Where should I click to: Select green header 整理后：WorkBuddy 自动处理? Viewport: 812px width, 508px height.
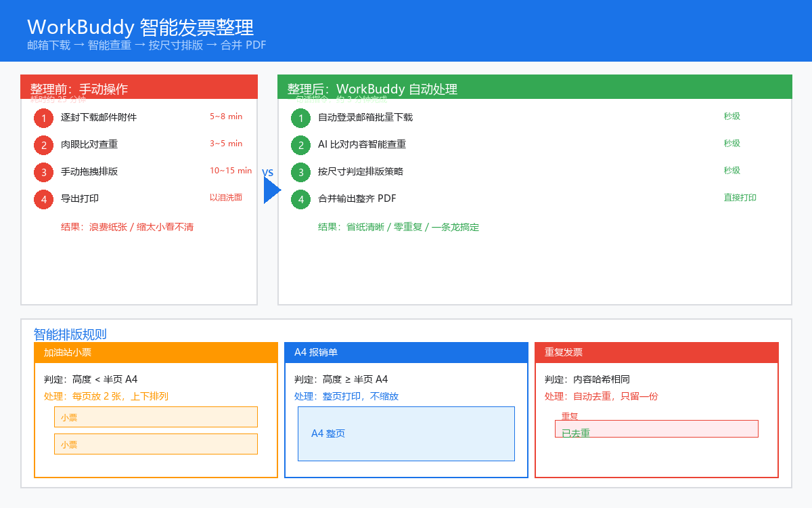point(535,87)
